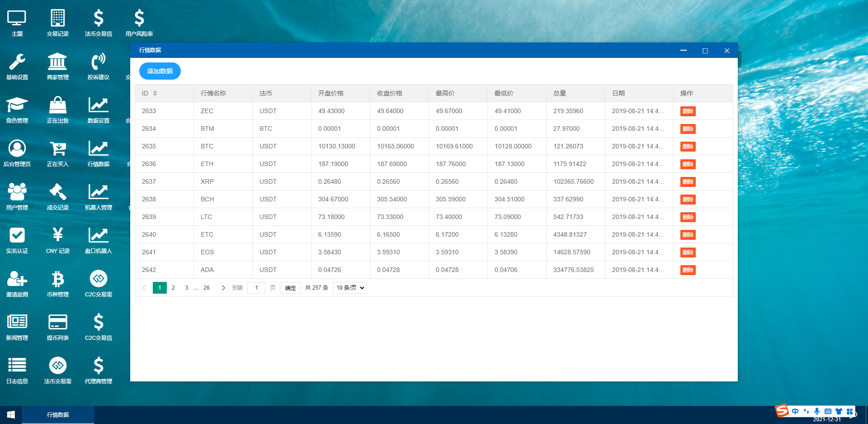Jump to page 26 in pagination

coord(206,288)
